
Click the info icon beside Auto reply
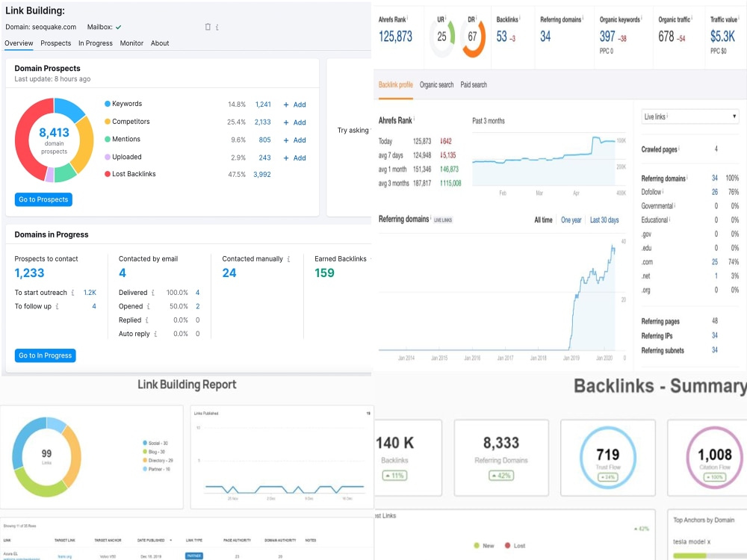point(155,334)
